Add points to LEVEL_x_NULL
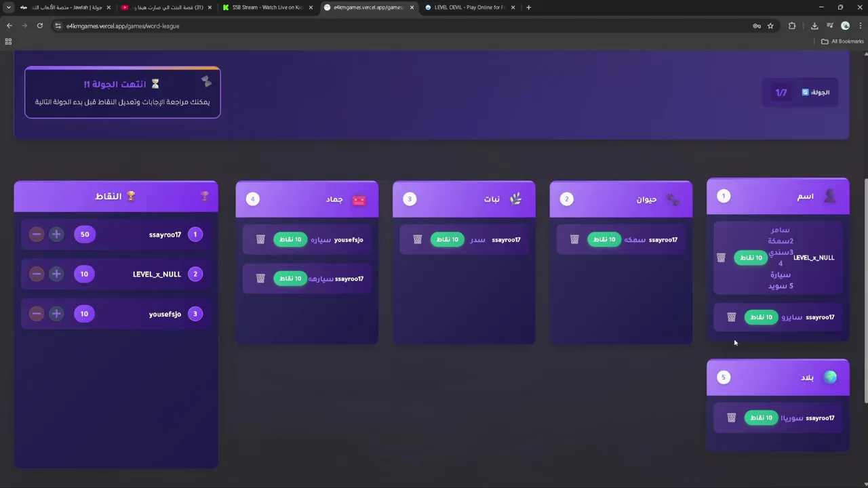 56,274
